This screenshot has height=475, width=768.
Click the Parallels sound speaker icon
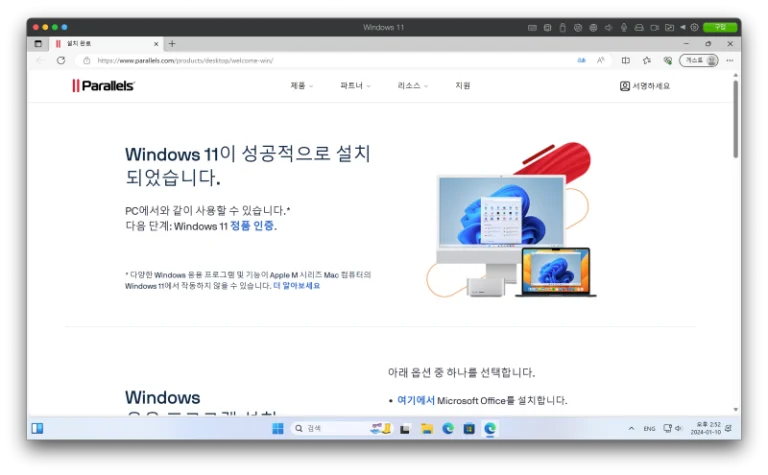coord(608,27)
